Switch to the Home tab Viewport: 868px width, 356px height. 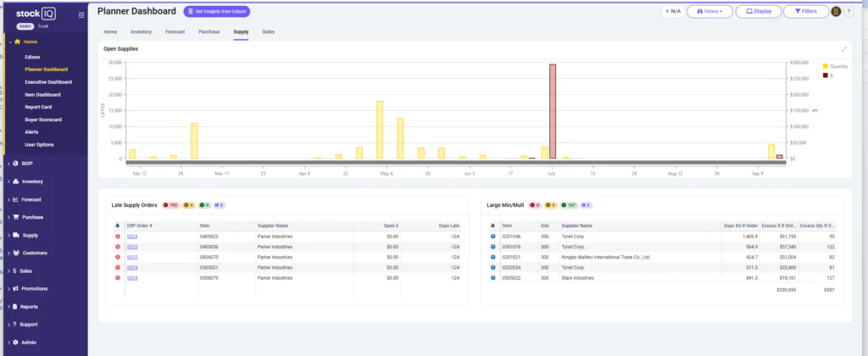point(110,31)
